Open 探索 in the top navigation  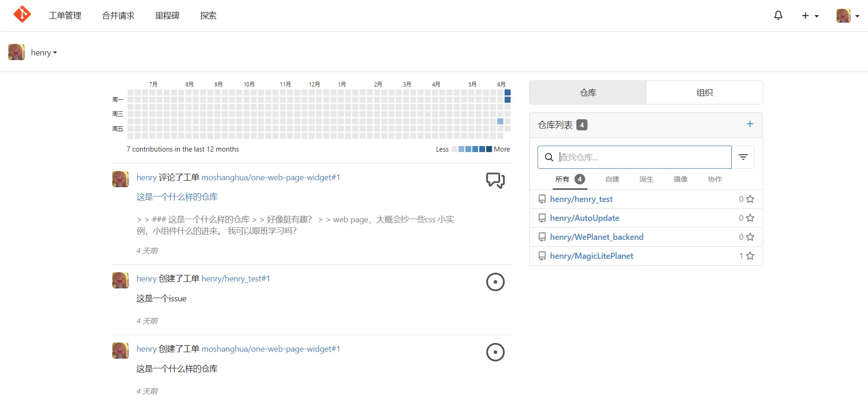(208, 16)
